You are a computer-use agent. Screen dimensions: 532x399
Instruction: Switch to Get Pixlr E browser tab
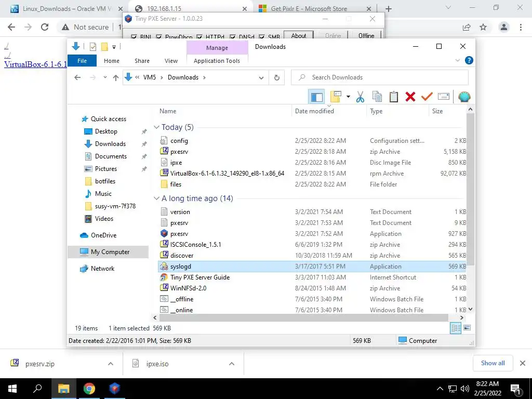coord(309,9)
